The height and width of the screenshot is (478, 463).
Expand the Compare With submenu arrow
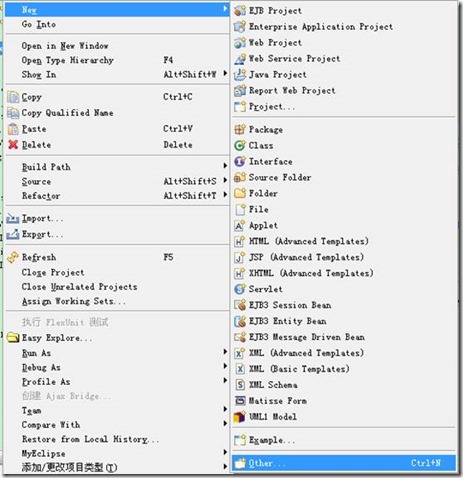coord(225,424)
